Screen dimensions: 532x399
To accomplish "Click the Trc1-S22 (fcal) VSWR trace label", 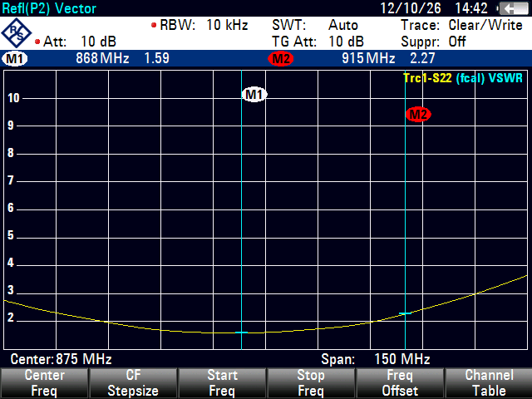I will click(x=463, y=78).
